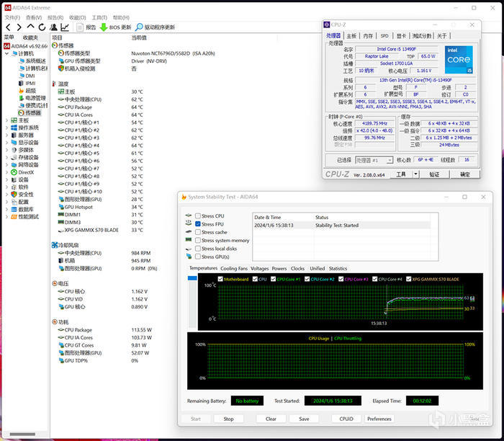Click the Preferences button
This screenshot has height=441, width=504.
[379, 419]
